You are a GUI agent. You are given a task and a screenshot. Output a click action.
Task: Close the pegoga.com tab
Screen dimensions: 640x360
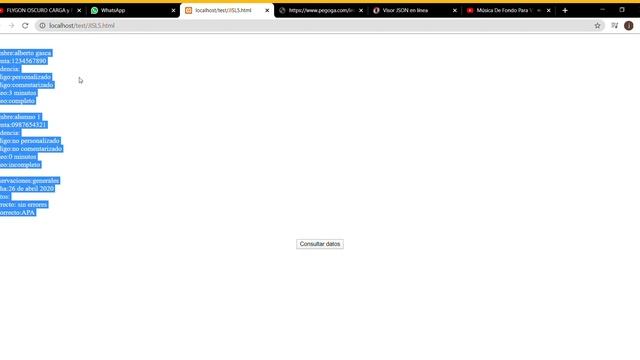[x=361, y=11]
